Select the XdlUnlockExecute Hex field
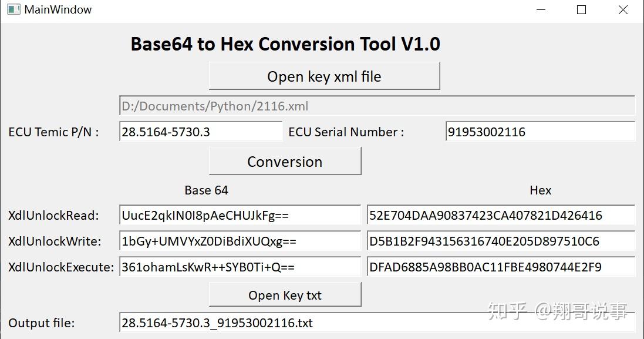The height and width of the screenshot is (339, 644). point(501,267)
